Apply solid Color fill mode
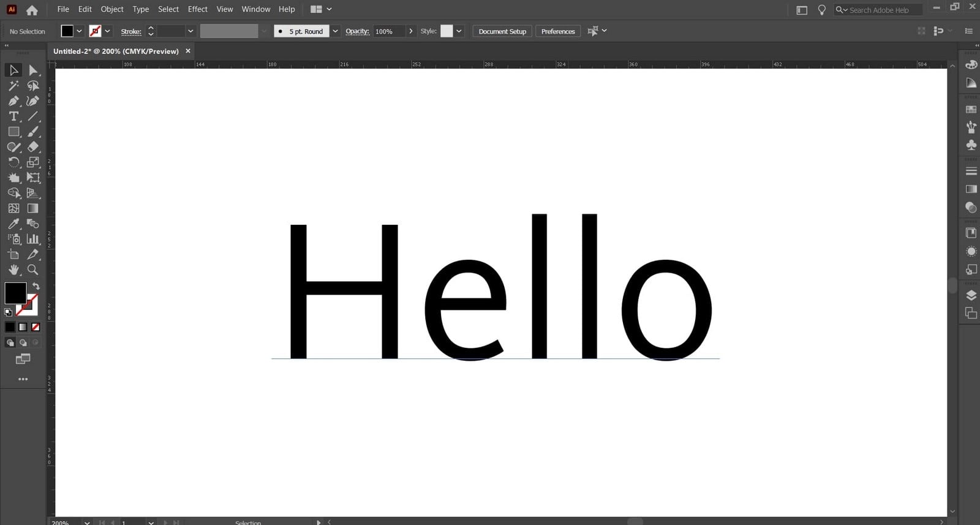 (10, 327)
